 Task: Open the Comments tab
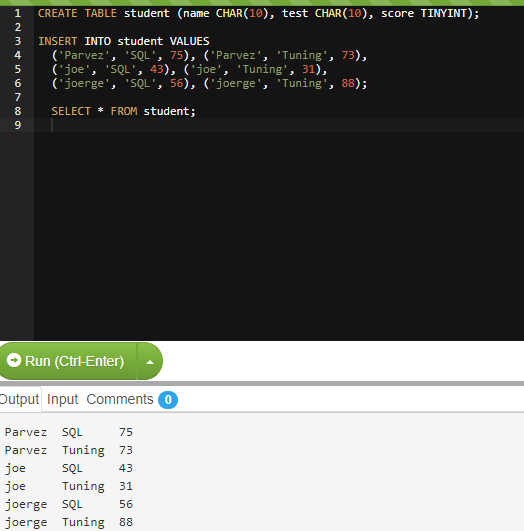coord(120,400)
